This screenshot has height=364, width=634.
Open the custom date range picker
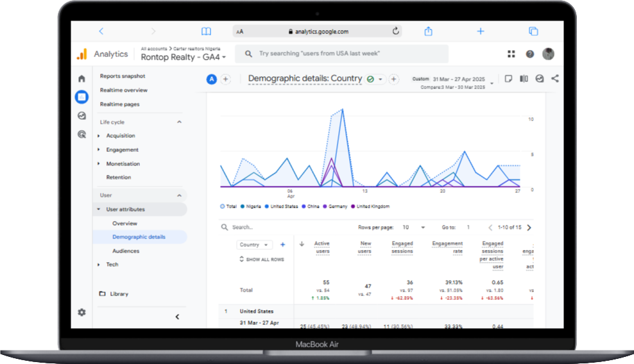click(453, 83)
